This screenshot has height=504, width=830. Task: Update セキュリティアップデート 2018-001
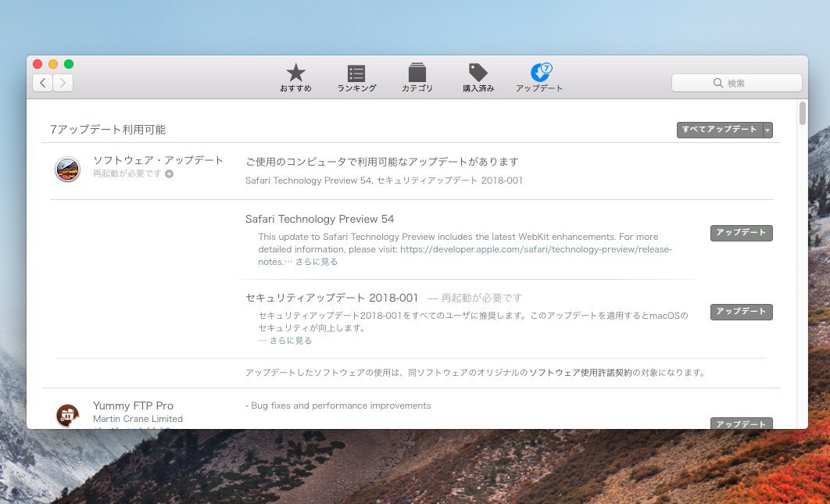(741, 312)
